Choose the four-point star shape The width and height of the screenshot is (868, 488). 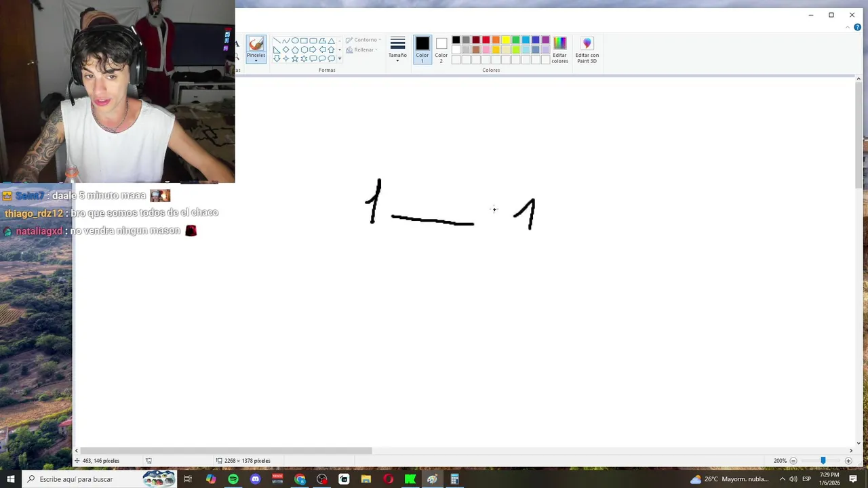point(285,58)
